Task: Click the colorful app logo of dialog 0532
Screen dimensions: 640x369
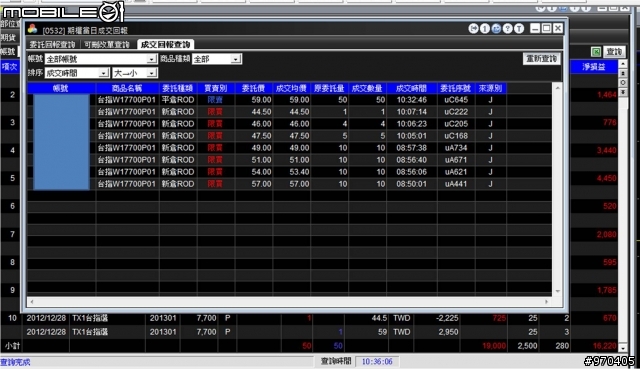Action: point(33,29)
